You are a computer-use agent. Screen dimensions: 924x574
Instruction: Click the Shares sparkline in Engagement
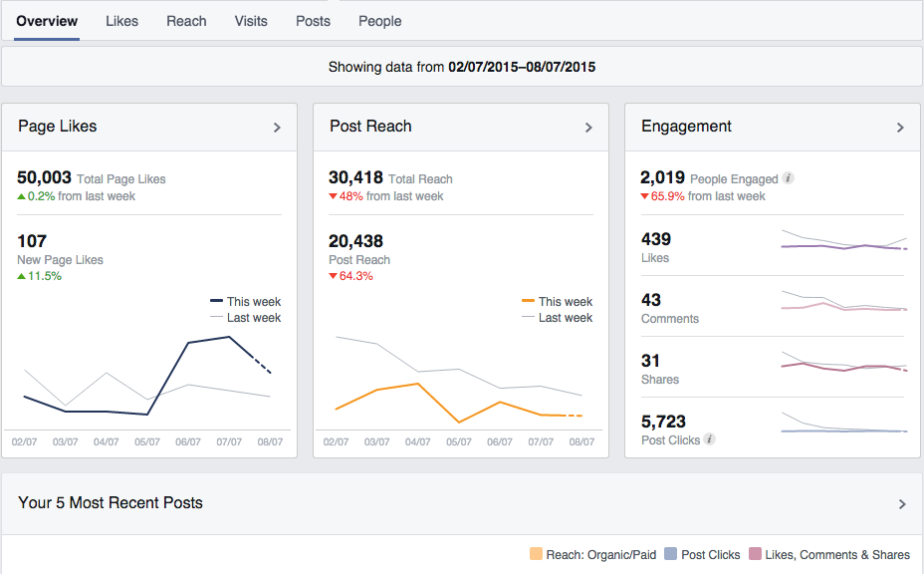point(844,366)
